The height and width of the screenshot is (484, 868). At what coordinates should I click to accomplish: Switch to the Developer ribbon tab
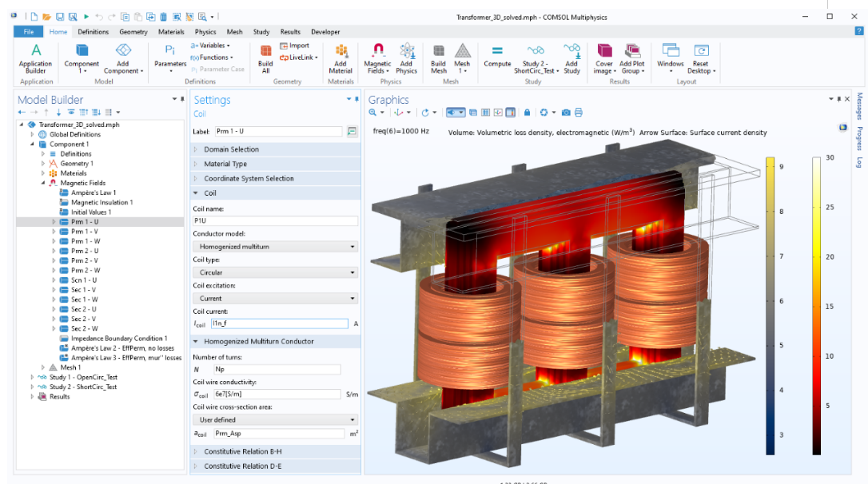325,31
